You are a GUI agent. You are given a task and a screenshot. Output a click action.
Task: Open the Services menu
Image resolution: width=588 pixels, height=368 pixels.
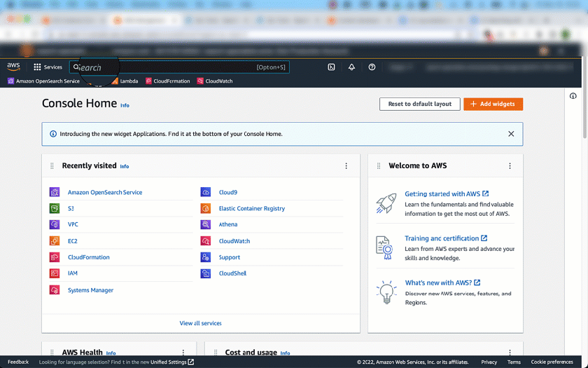[x=48, y=67]
